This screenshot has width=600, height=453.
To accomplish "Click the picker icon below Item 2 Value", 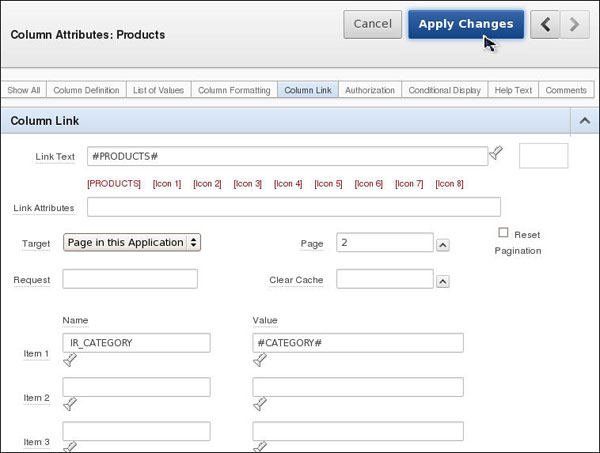I will point(260,404).
